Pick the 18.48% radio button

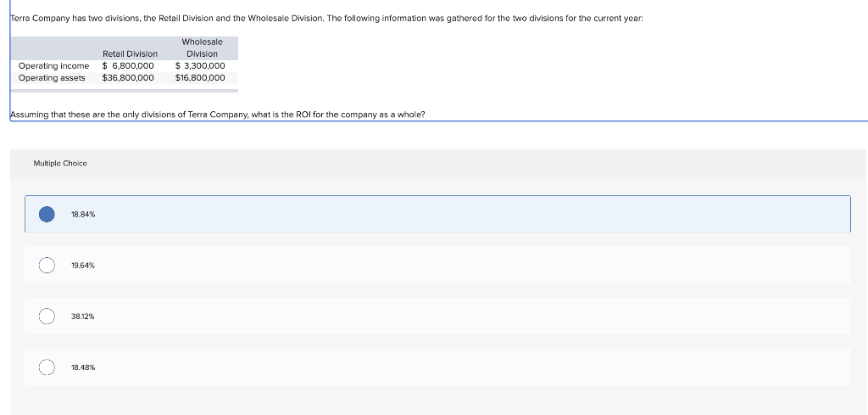[x=47, y=367]
